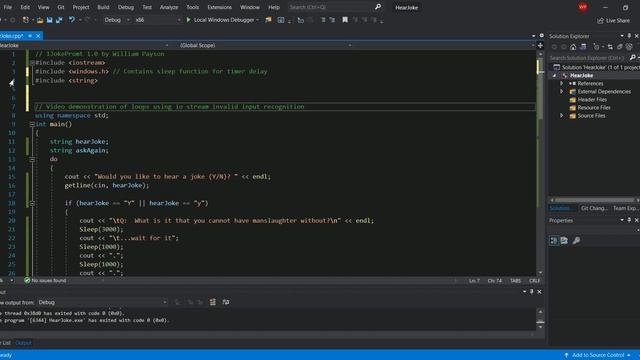
Task: Switch to the Solution Explorer tab
Action: tap(561, 208)
